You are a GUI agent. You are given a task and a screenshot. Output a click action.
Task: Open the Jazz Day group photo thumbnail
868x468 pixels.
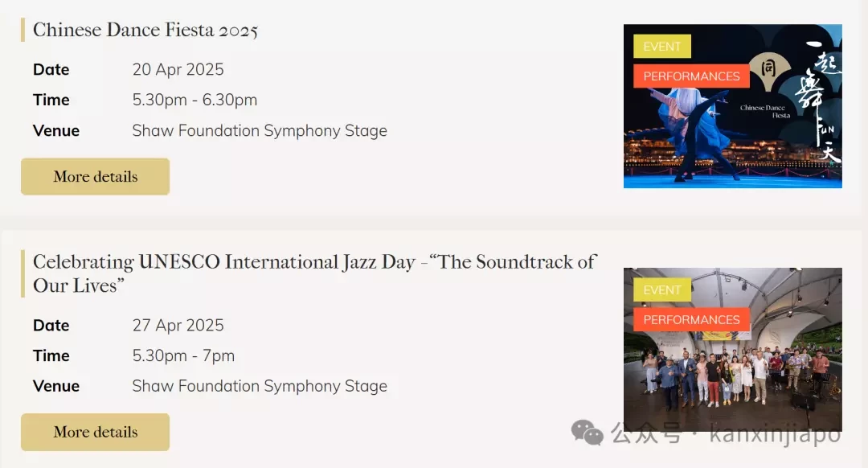[732, 350]
